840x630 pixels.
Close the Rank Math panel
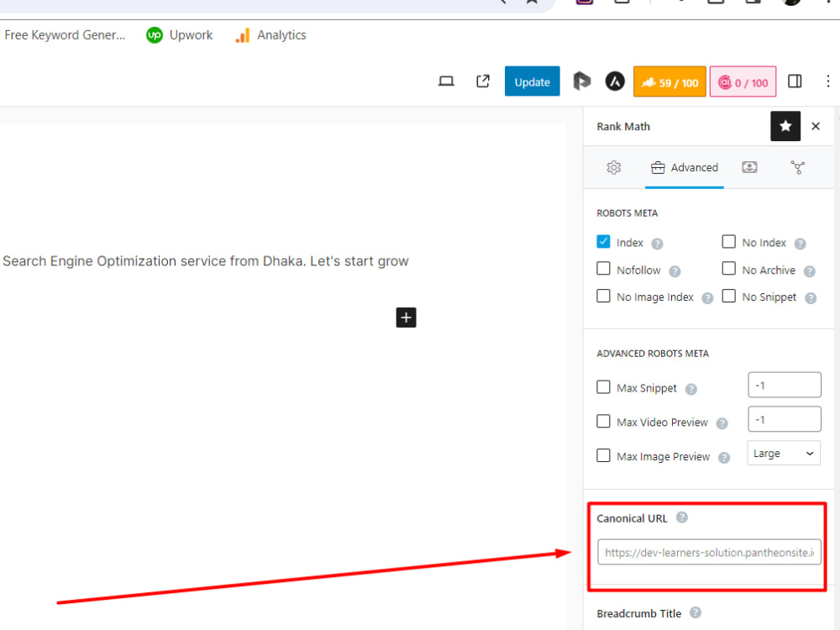pyautogui.click(x=816, y=127)
